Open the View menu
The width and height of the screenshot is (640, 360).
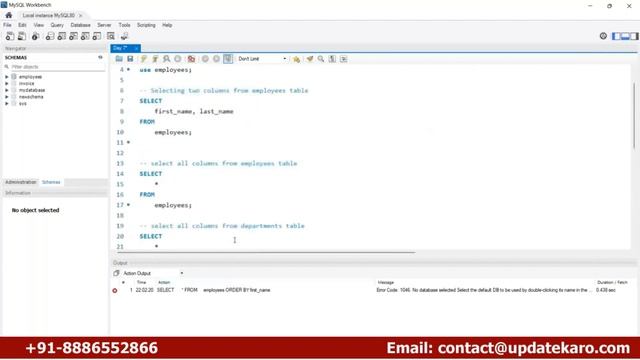pyautogui.click(x=38, y=25)
